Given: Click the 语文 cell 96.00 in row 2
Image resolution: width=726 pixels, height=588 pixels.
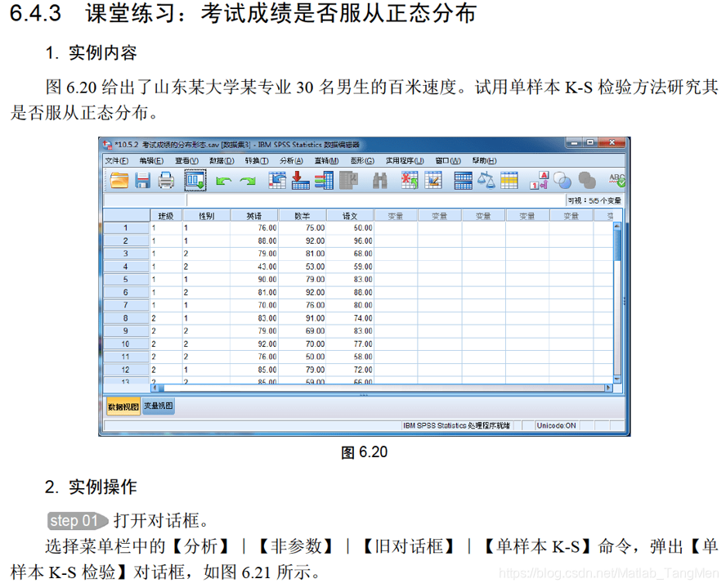Looking at the screenshot, I should [350, 240].
